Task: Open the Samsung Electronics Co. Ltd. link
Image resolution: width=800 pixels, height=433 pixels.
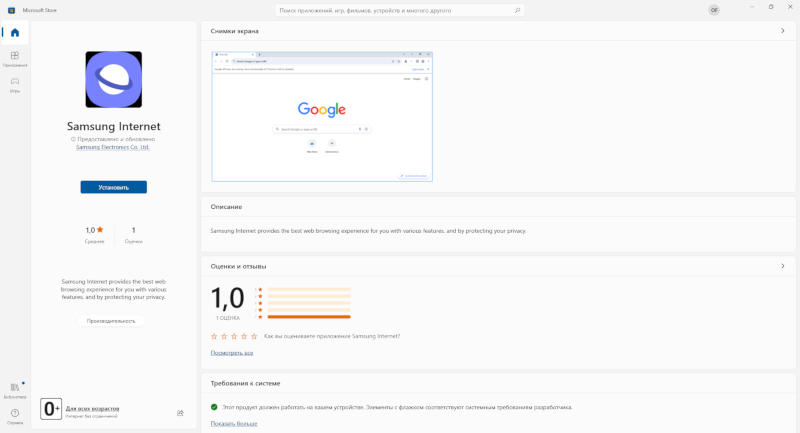Action: coord(113,147)
